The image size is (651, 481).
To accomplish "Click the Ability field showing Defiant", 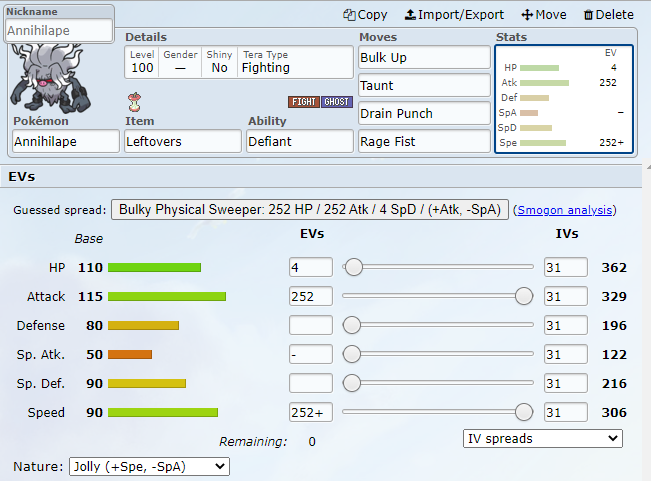I will coord(300,142).
